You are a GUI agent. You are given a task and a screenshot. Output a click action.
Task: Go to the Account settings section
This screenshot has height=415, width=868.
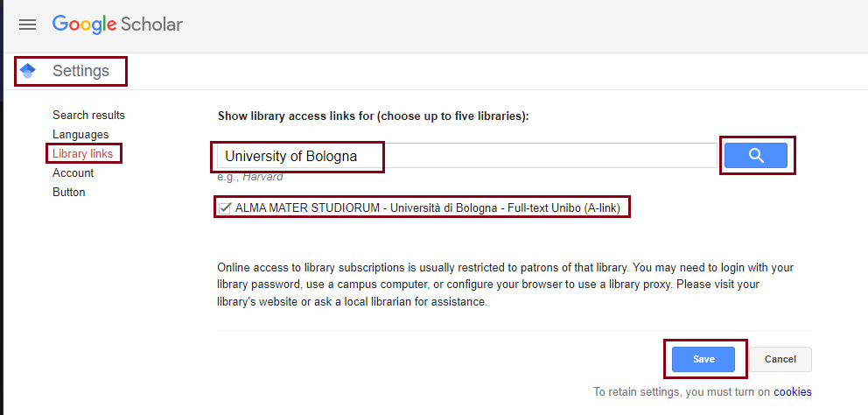[x=73, y=173]
